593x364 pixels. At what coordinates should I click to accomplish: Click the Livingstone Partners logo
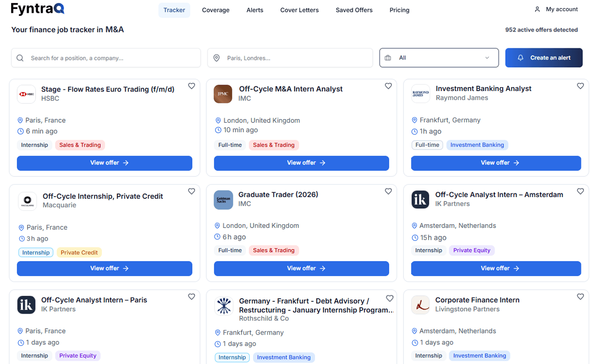pyautogui.click(x=420, y=305)
